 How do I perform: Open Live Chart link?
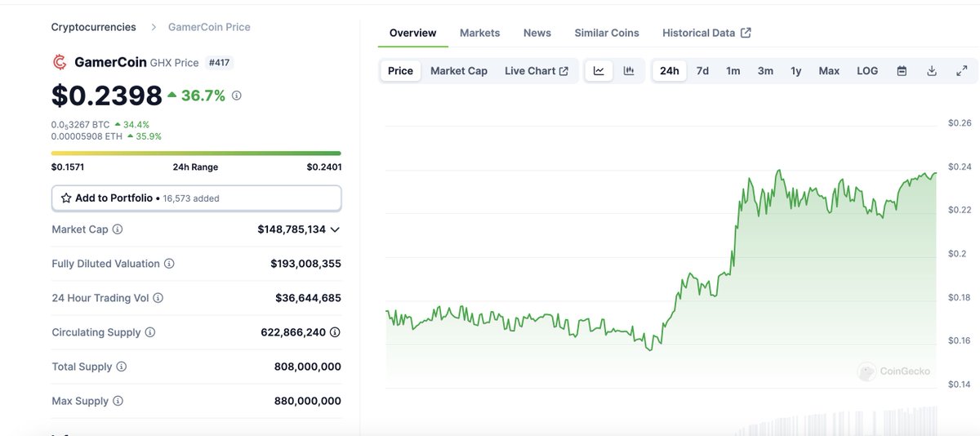point(537,71)
